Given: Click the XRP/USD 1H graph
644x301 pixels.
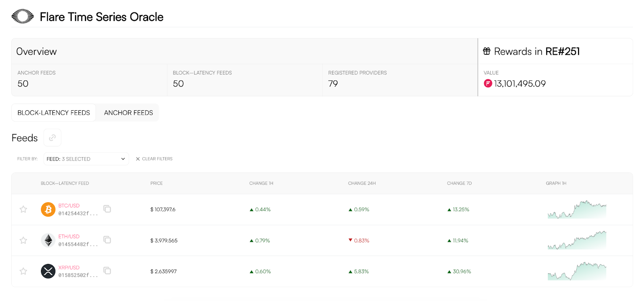Looking at the screenshot, I should [577, 271].
